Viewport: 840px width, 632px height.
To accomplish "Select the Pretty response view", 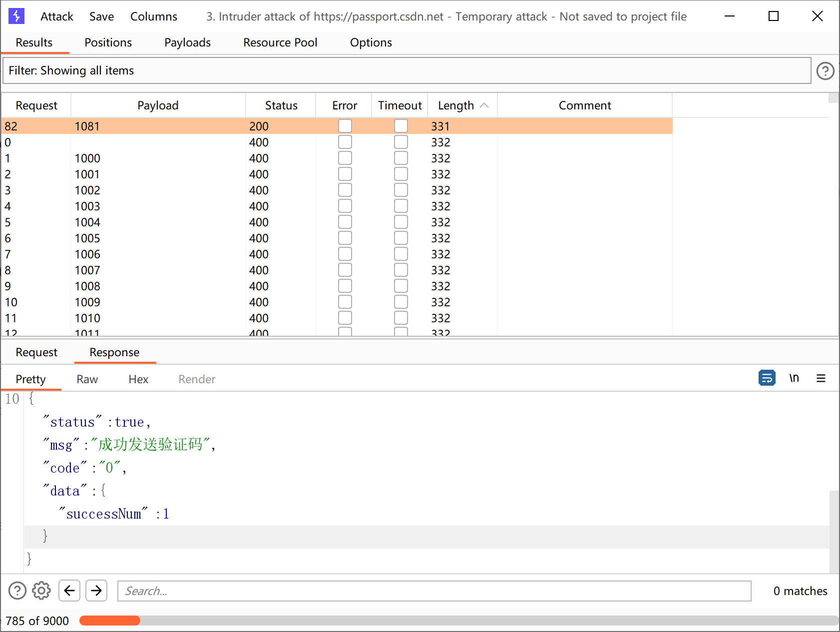I will coord(30,379).
